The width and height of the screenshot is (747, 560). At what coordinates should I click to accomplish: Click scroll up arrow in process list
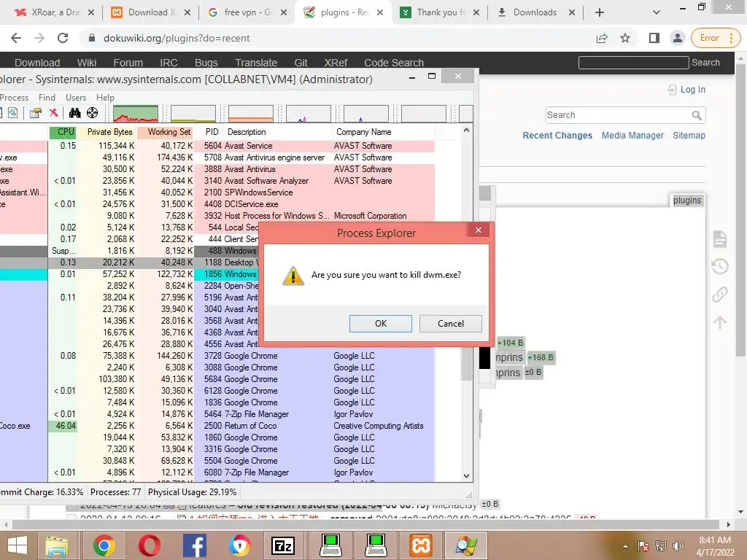point(466,131)
